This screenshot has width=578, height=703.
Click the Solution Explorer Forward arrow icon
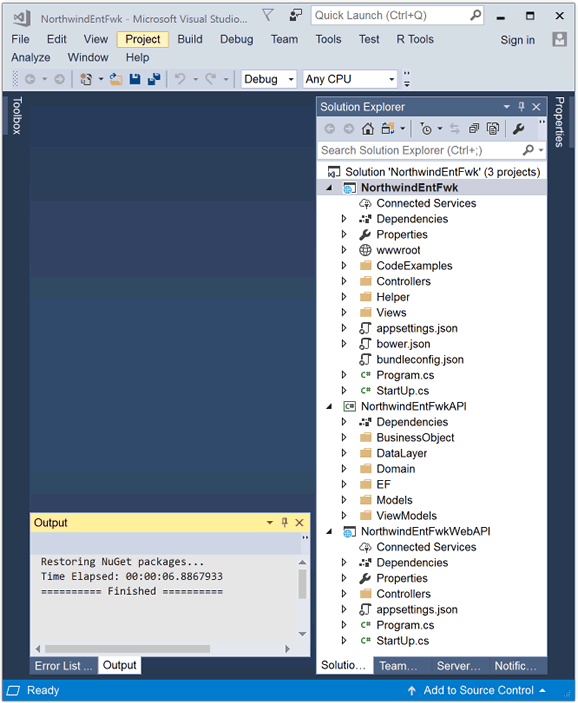[x=348, y=129]
